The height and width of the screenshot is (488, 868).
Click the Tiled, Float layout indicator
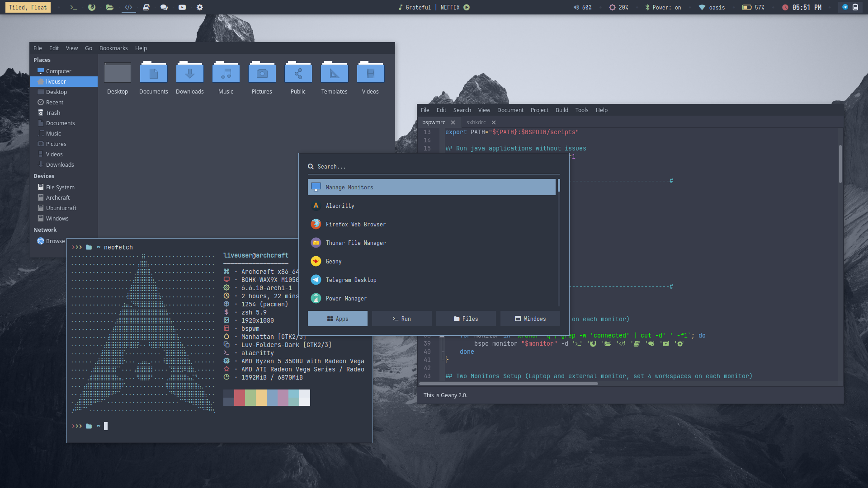(x=28, y=7)
